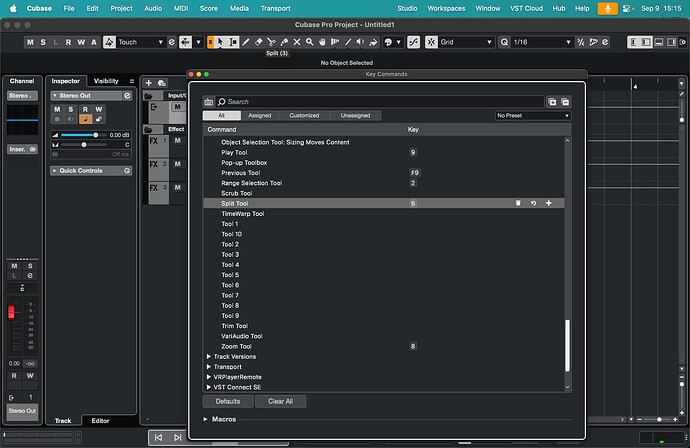Click the Inspector panel settings menu icon
Screen dimensions: 690x448
click(x=132, y=81)
